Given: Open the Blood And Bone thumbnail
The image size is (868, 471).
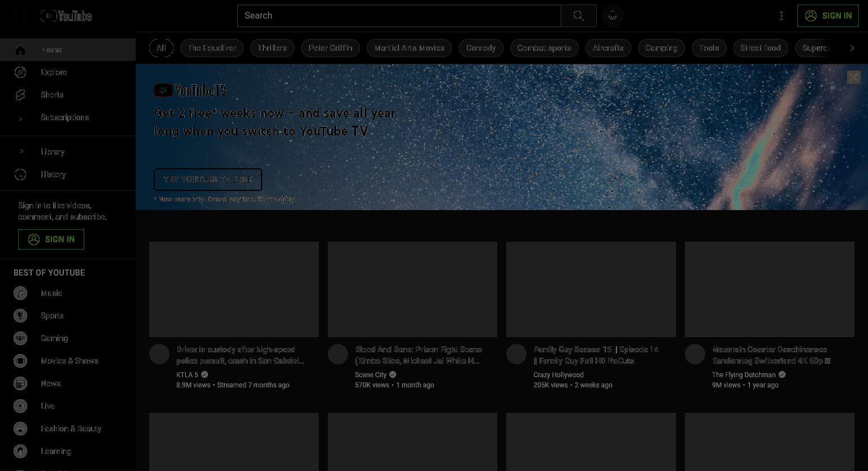Looking at the screenshot, I should 413,289.
